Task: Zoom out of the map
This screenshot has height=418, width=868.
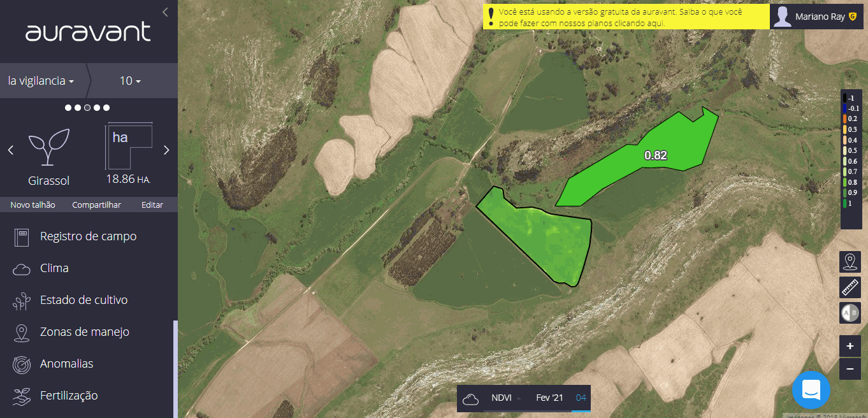Action: coord(850,368)
